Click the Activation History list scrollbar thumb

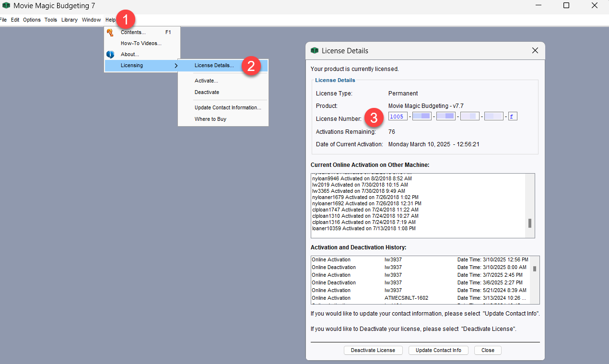click(x=535, y=269)
